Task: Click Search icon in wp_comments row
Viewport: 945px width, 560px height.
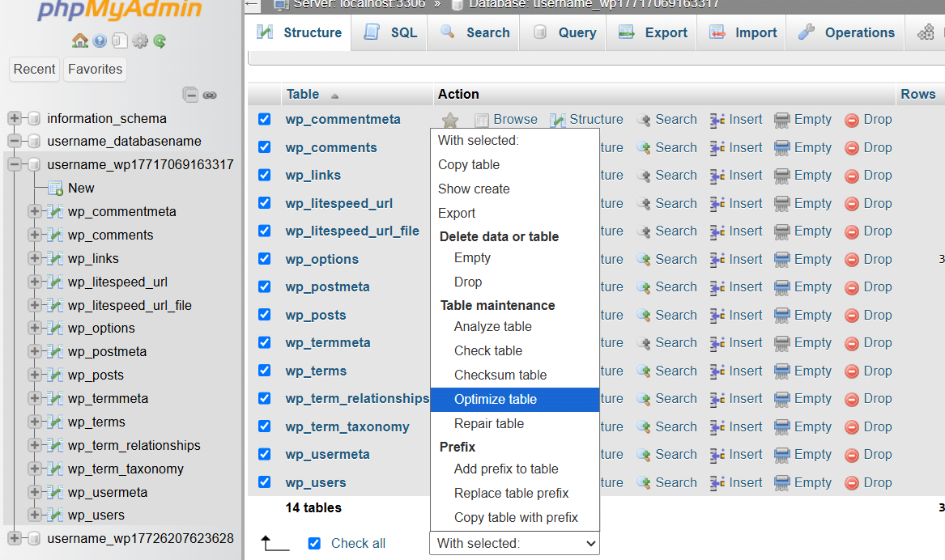Action: (x=645, y=147)
